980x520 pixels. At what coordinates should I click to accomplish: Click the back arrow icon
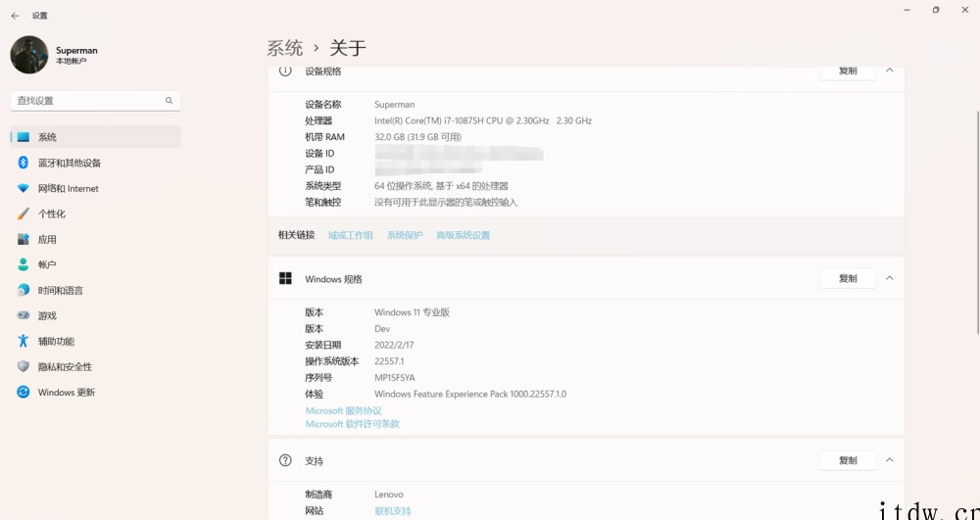pos(15,16)
